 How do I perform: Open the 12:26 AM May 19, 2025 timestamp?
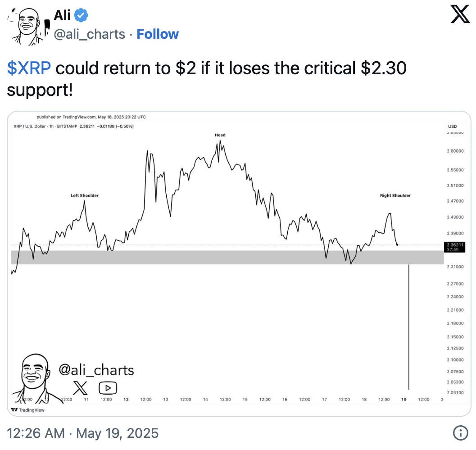pos(82,433)
